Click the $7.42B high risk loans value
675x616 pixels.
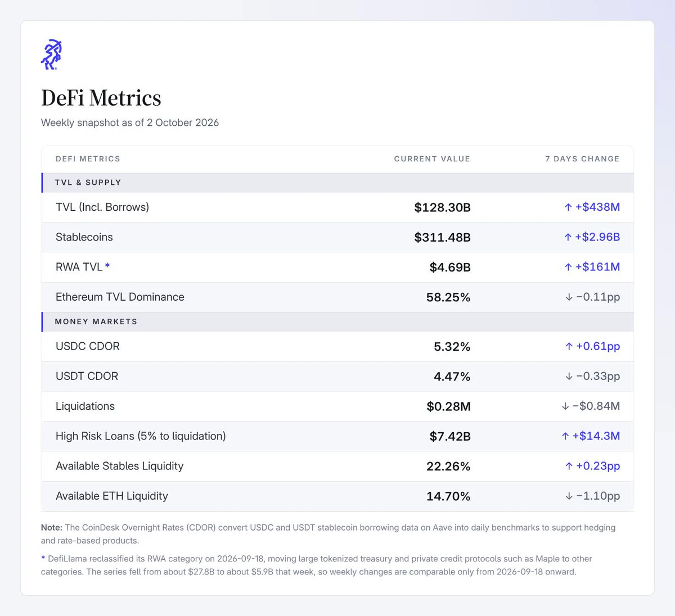(x=450, y=436)
